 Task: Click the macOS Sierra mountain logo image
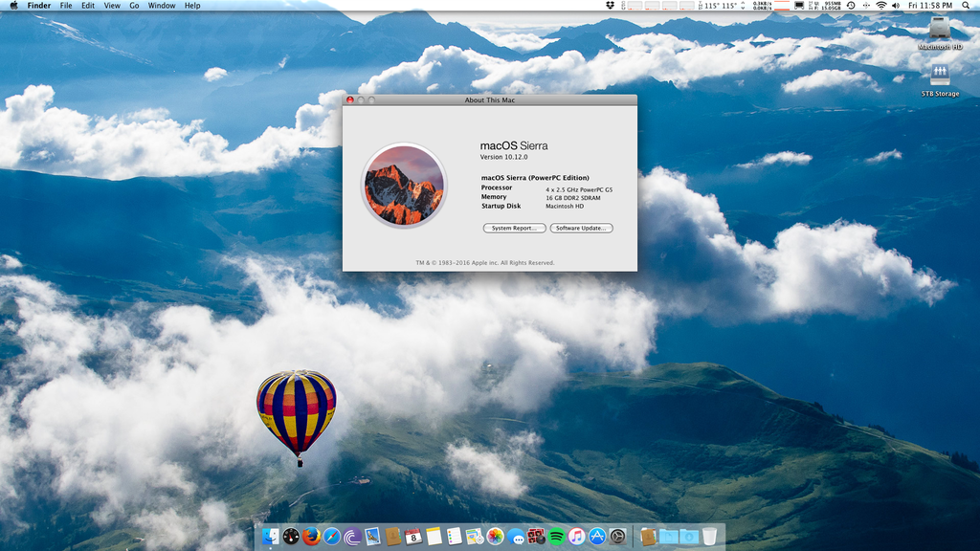tap(404, 185)
